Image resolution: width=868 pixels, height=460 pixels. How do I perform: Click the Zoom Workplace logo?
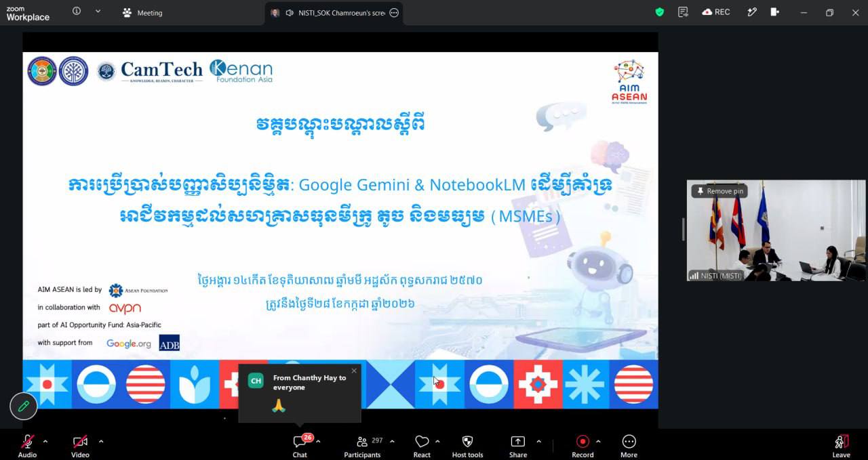click(28, 13)
